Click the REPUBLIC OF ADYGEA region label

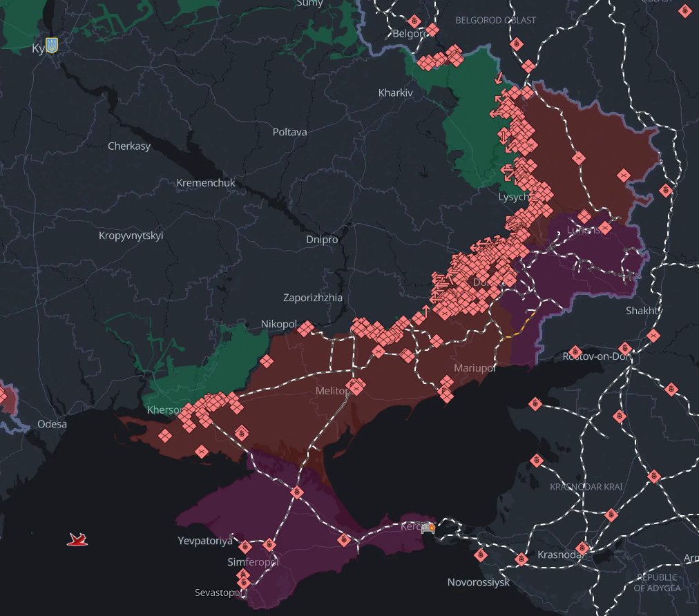(x=657, y=583)
